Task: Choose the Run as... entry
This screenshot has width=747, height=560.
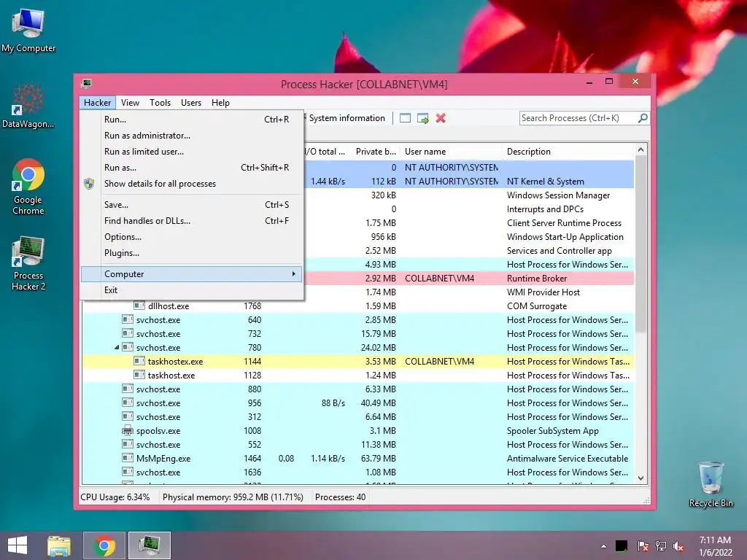Action: coord(192,168)
